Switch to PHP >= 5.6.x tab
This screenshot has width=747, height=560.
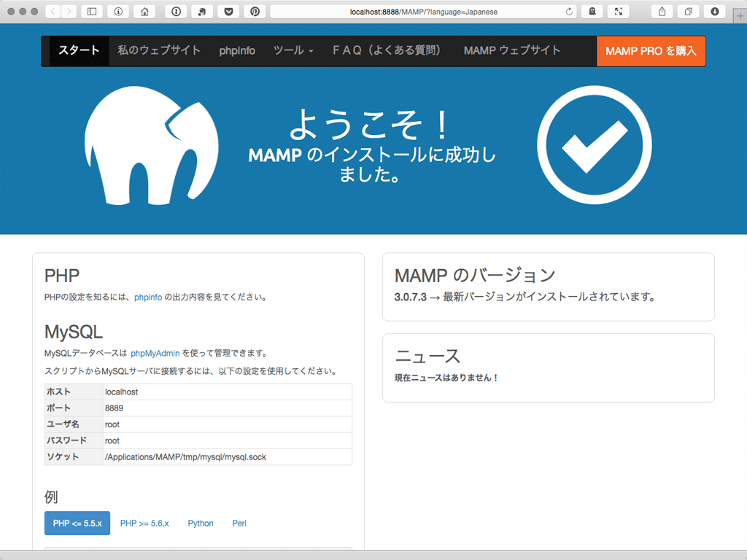point(144,524)
